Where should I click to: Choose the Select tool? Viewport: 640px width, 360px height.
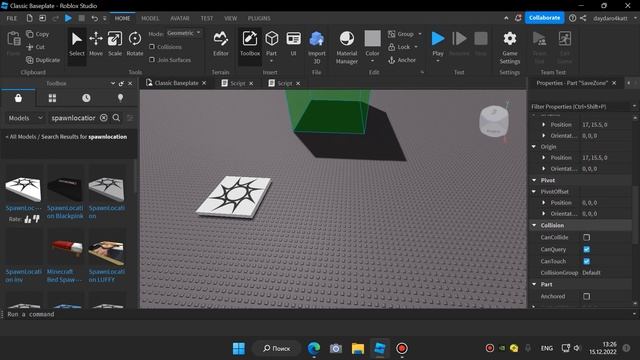pos(76,44)
